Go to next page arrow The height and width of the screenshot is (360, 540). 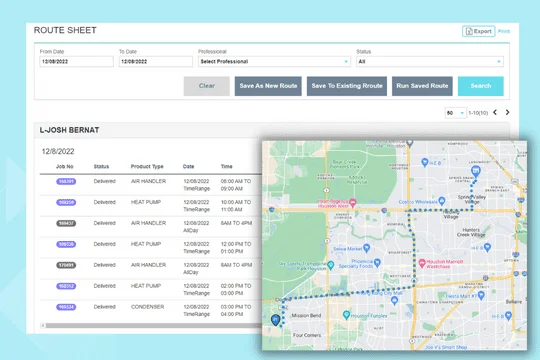[507, 112]
